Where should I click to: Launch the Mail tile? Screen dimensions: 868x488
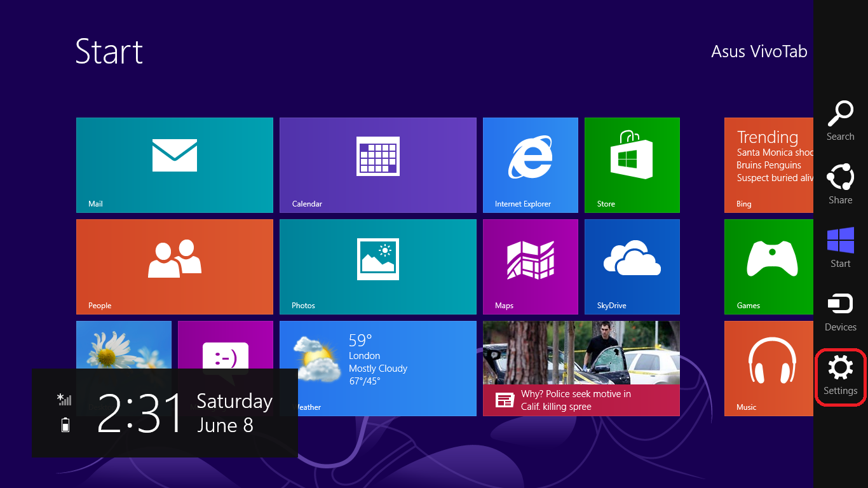[174, 165]
